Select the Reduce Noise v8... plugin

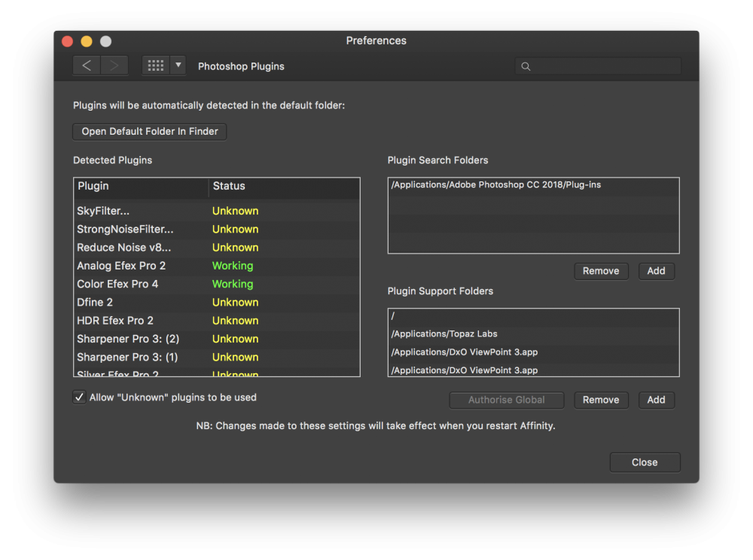(217, 248)
